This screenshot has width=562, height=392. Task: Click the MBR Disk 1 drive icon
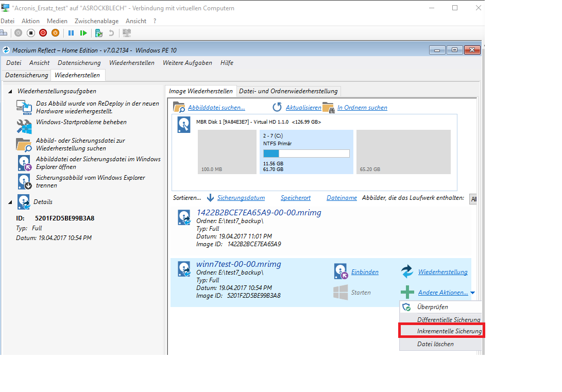[184, 125]
